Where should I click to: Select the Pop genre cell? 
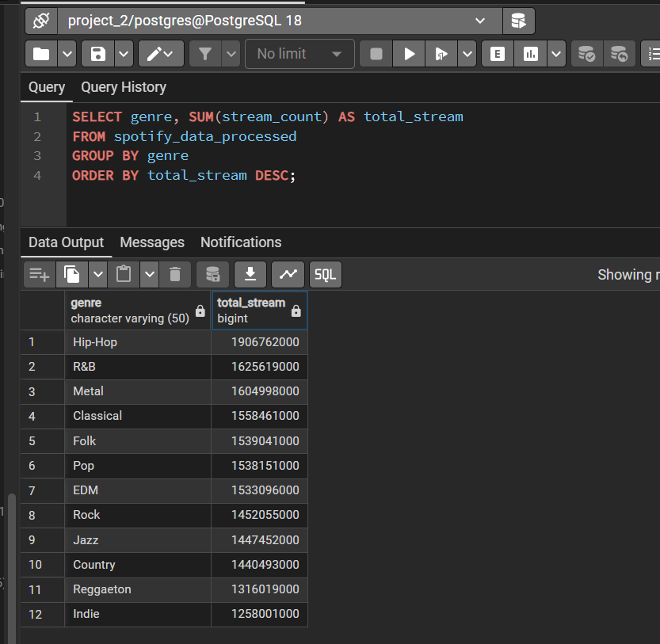(x=138, y=466)
